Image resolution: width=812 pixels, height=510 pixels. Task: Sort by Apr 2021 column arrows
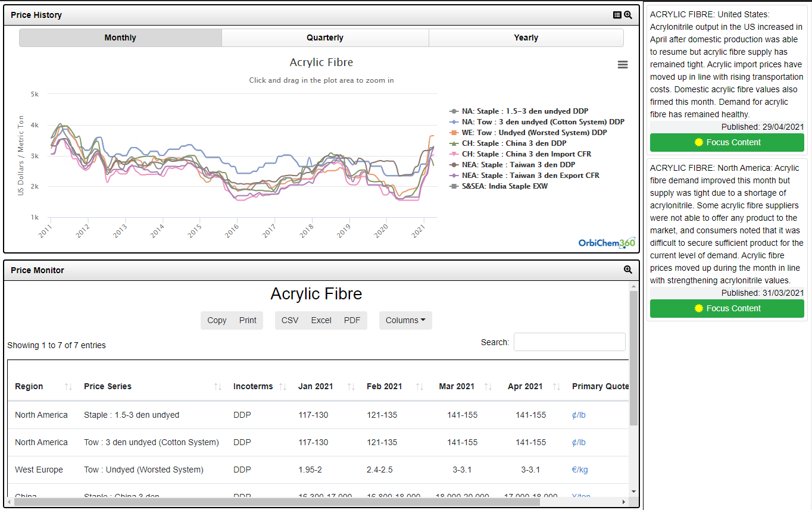(x=557, y=387)
